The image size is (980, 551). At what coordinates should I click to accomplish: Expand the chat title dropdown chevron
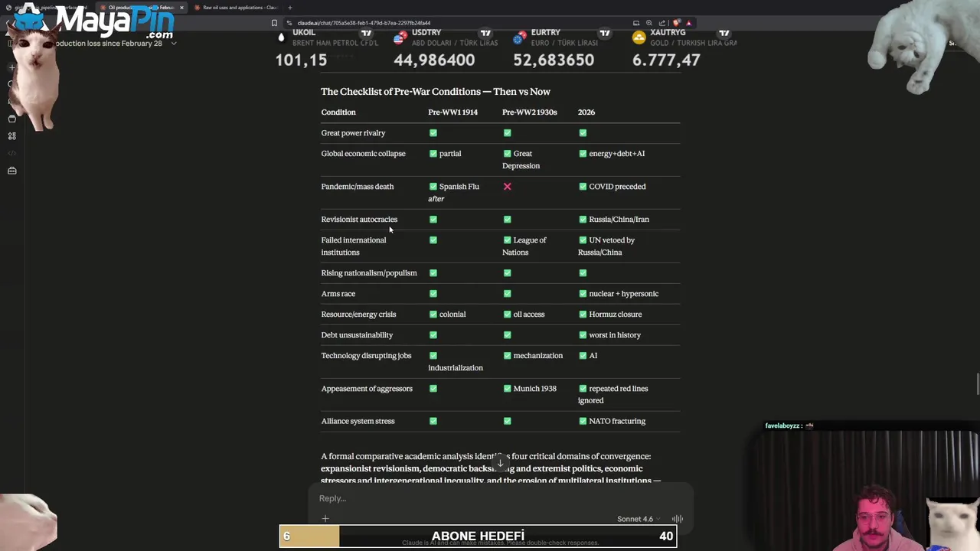[x=174, y=44]
